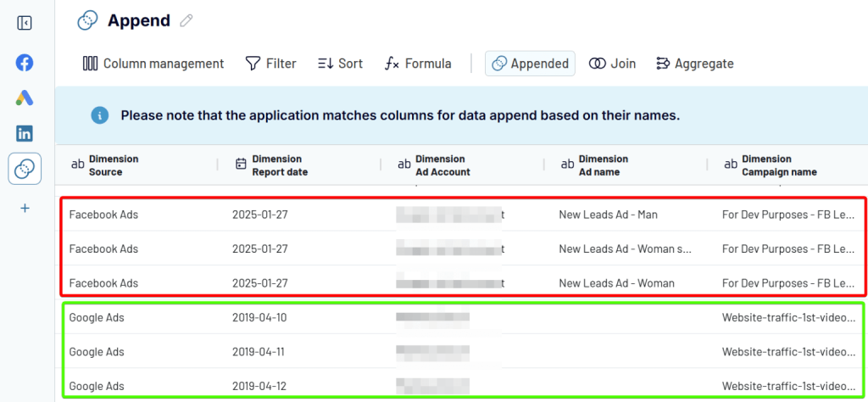Open the Facebook data source
The image size is (868, 402).
25,63
